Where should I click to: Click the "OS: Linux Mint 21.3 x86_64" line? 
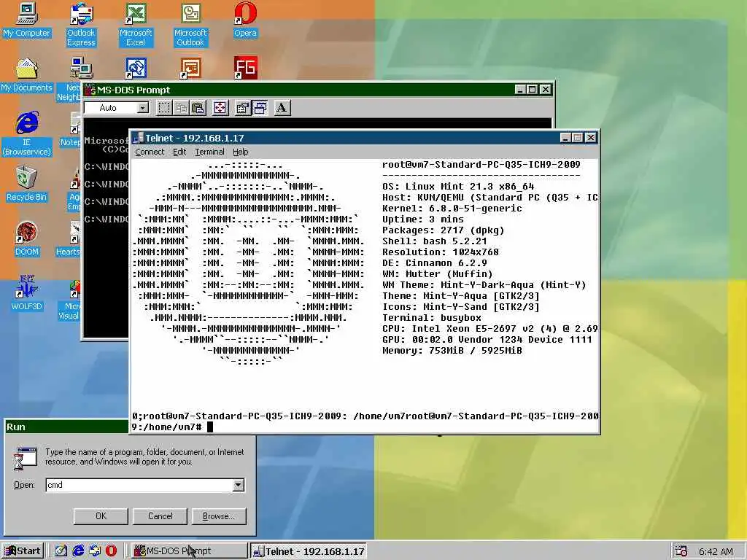458,187
